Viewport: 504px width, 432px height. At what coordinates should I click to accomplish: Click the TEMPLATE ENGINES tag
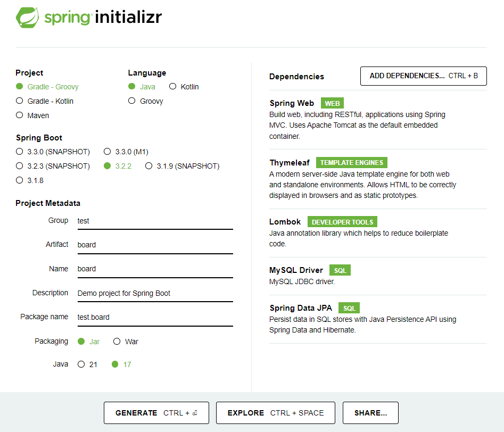click(x=351, y=163)
